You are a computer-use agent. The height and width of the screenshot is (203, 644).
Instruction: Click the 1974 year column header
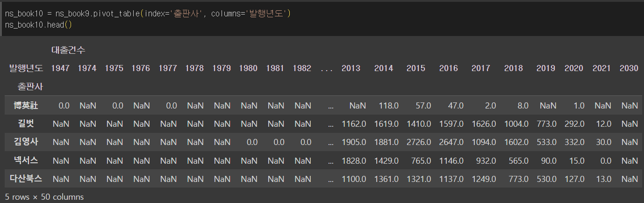pos(87,68)
